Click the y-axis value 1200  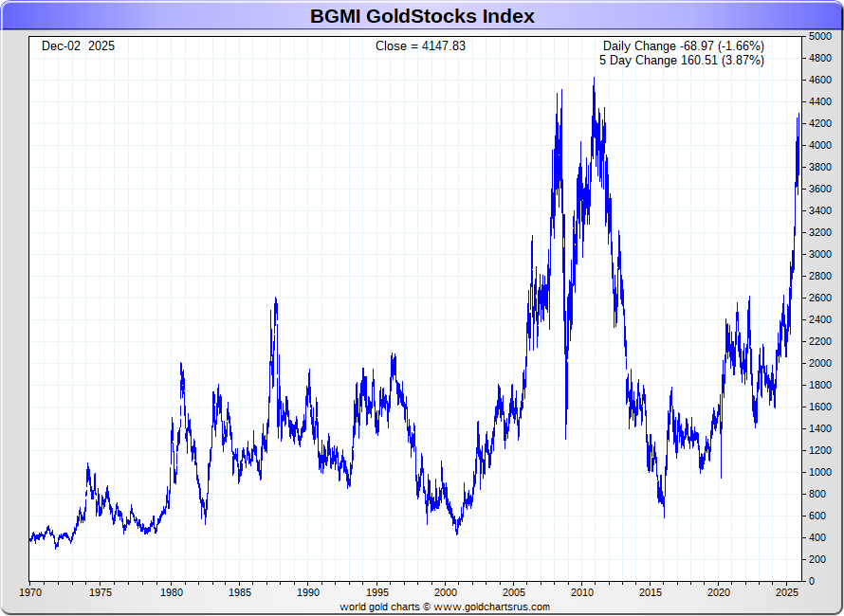(x=819, y=450)
